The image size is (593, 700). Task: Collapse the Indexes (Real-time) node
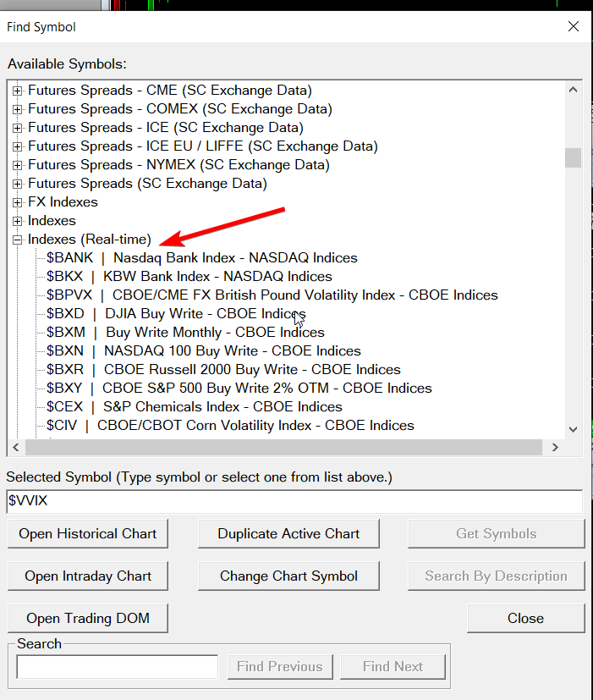pyautogui.click(x=17, y=240)
